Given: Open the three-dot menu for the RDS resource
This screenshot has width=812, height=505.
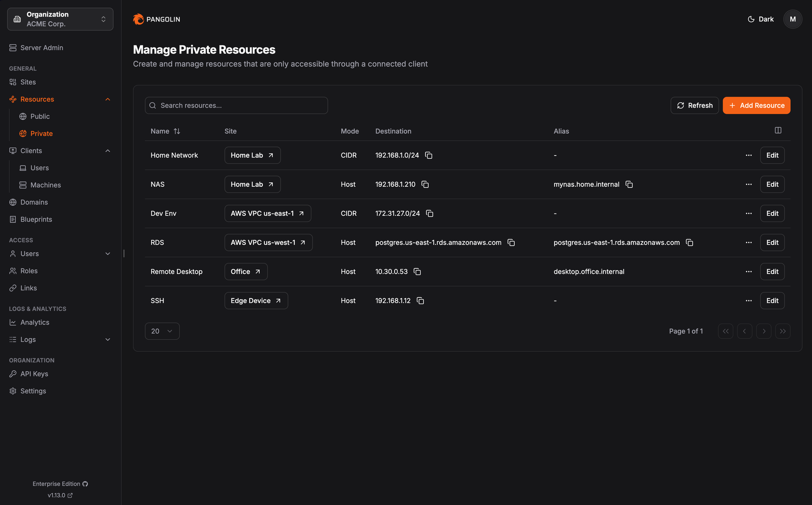Looking at the screenshot, I should [x=749, y=242].
